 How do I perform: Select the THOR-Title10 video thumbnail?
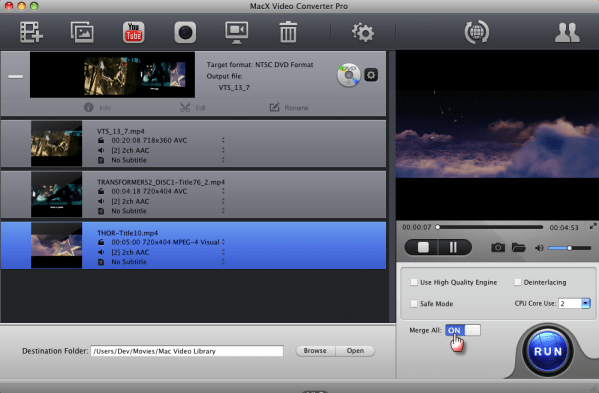(x=57, y=245)
